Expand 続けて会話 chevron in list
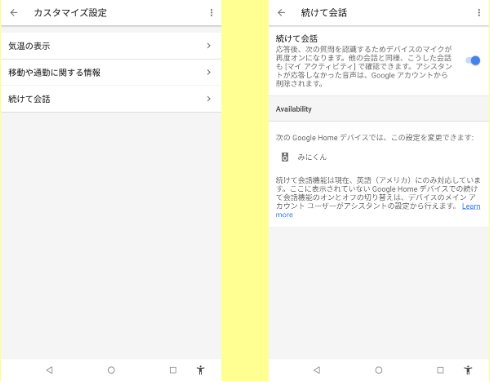Screen dimensions: 490x381 (209, 99)
